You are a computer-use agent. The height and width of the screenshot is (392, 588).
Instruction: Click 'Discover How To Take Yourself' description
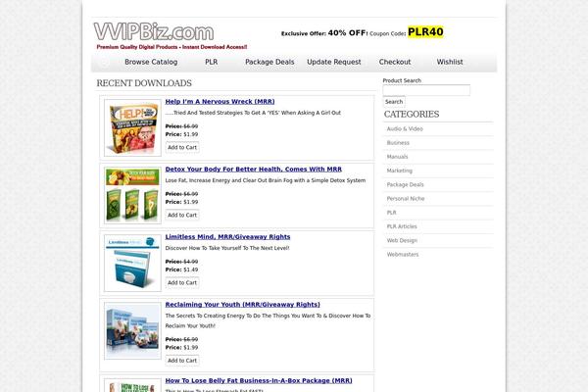pos(227,248)
